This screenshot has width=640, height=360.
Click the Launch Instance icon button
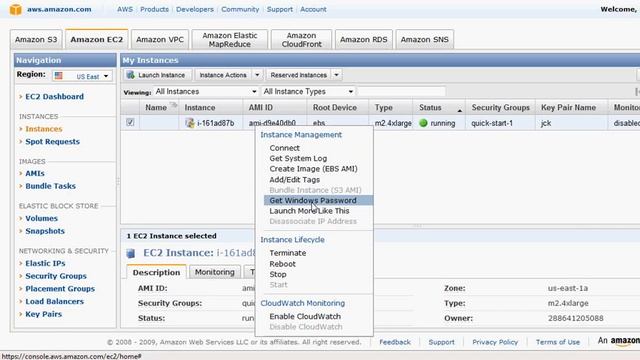pos(156,75)
